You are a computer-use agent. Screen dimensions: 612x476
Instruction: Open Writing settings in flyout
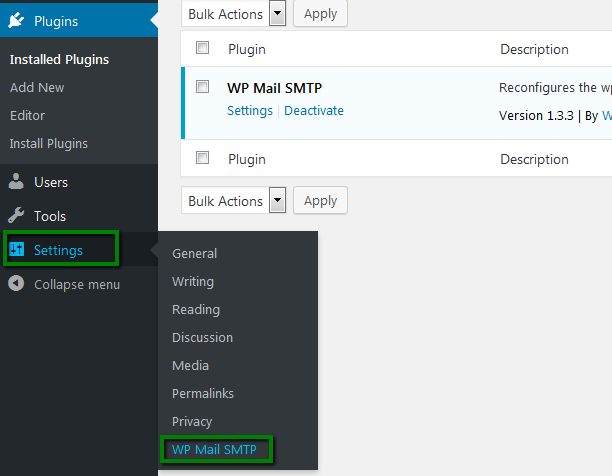193,282
